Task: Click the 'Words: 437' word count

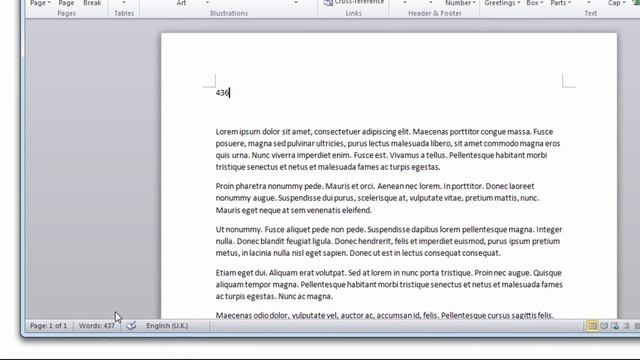Action: coord(97,326)
